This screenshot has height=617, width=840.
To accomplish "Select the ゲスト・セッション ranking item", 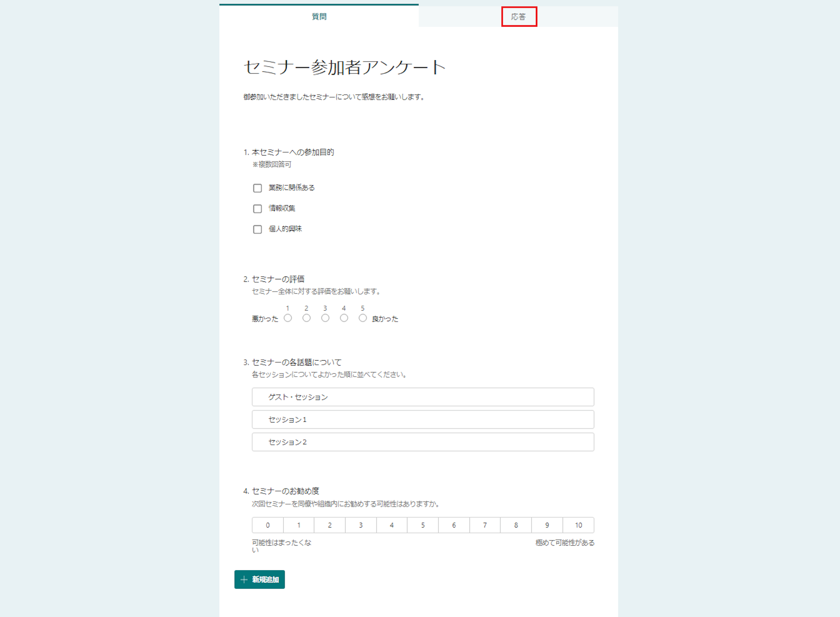I will point(422,397).
